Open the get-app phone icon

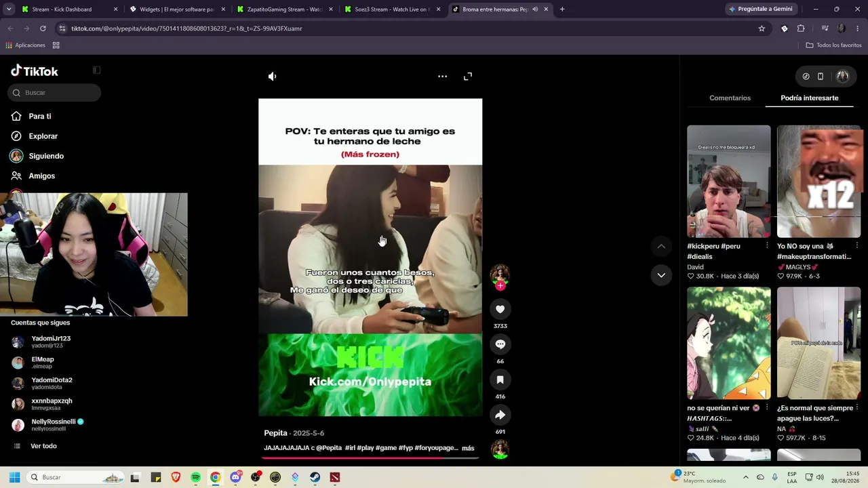[x=821, y=77]
